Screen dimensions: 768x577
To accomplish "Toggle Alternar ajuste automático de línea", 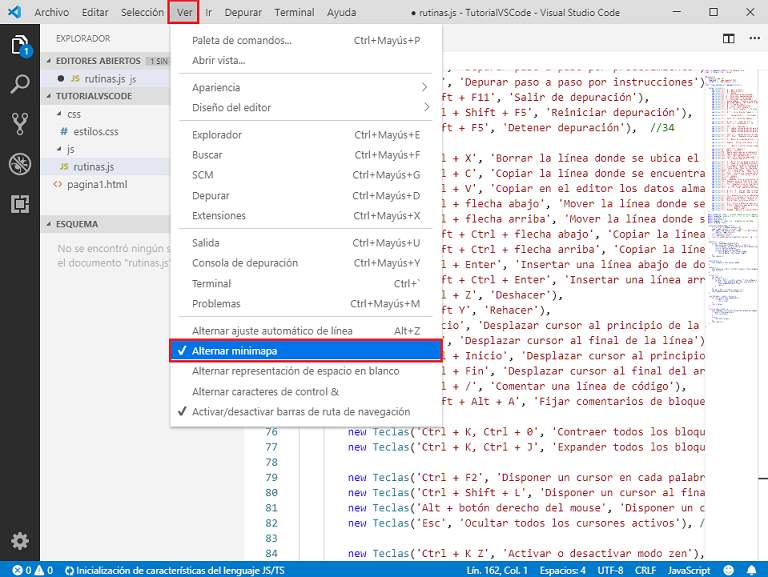I will 306,331.
